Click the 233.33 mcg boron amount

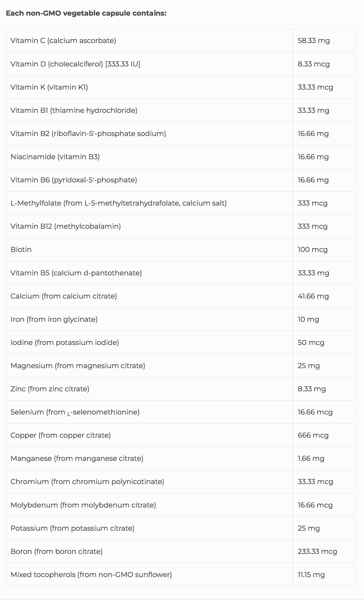(x=317, y=551)
